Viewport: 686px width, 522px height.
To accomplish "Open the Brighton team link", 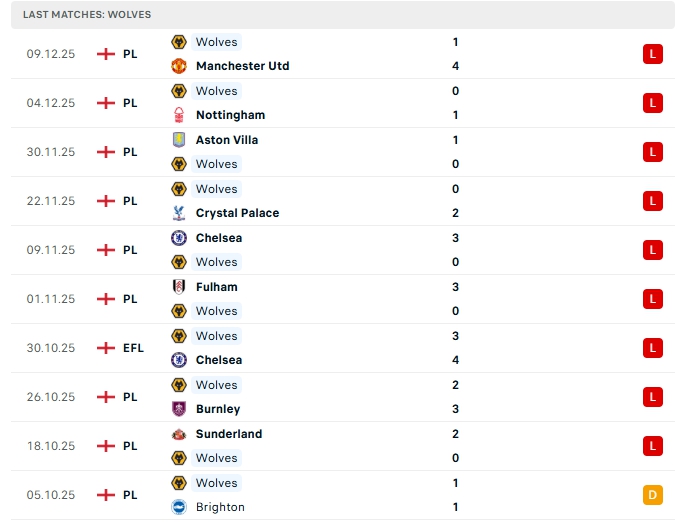I will pyautogui.click(x=220, y=507).
